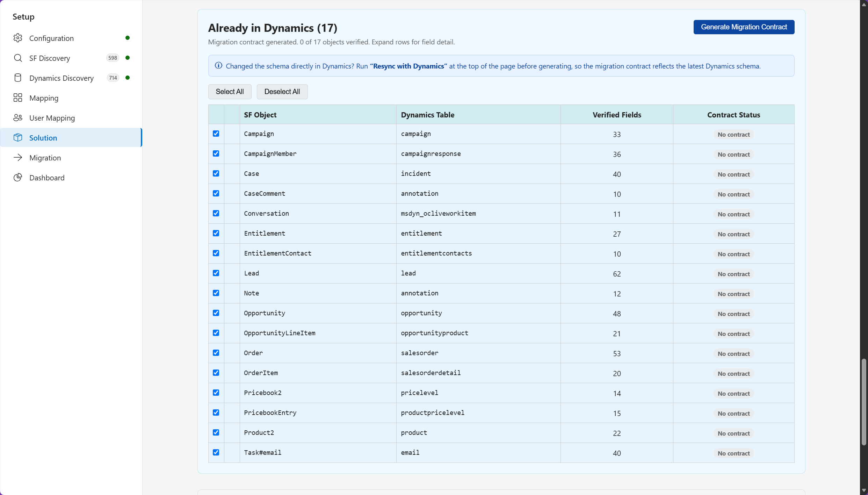Toggle the Lead row checkbox
The width and height of the screenshot is (868, 495).
216,273
